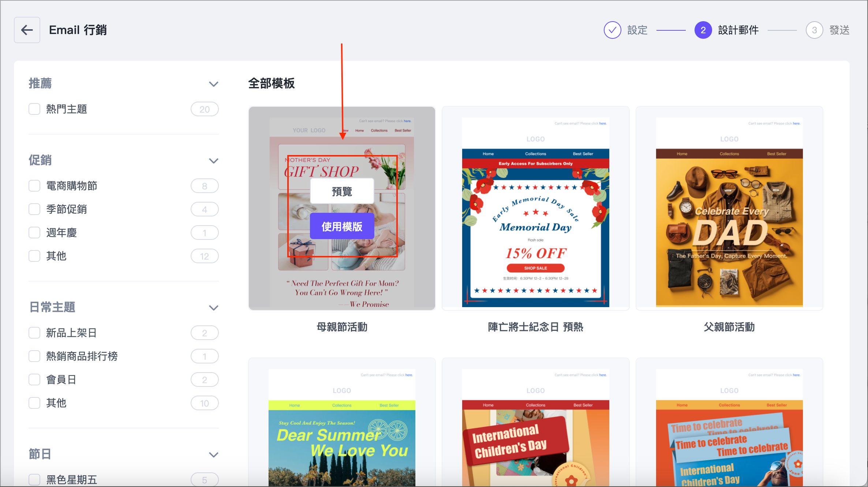The width and height of the screenshot is (868, 487).
Task: Check the 會員日 checkbox
Action: click(x=34, y=380)
